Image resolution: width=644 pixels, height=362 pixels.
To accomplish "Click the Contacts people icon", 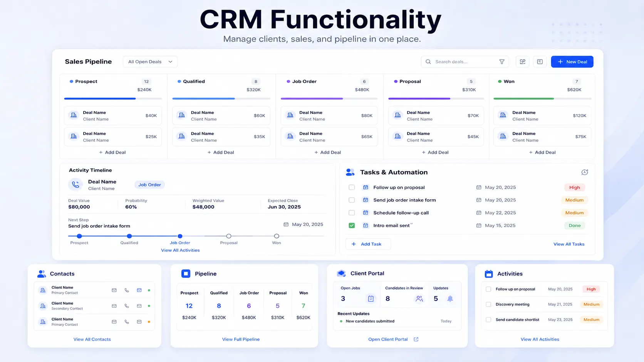I will (x=42, y=274).
